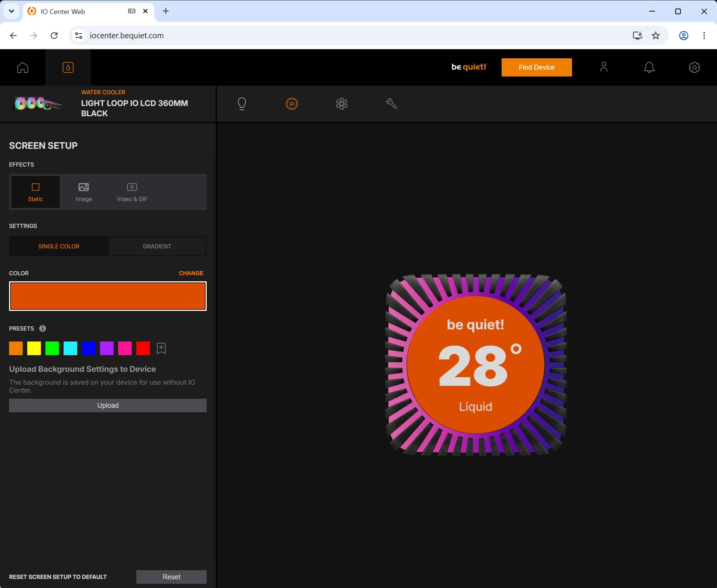Choose the purple preset swatch

(107, 348)
